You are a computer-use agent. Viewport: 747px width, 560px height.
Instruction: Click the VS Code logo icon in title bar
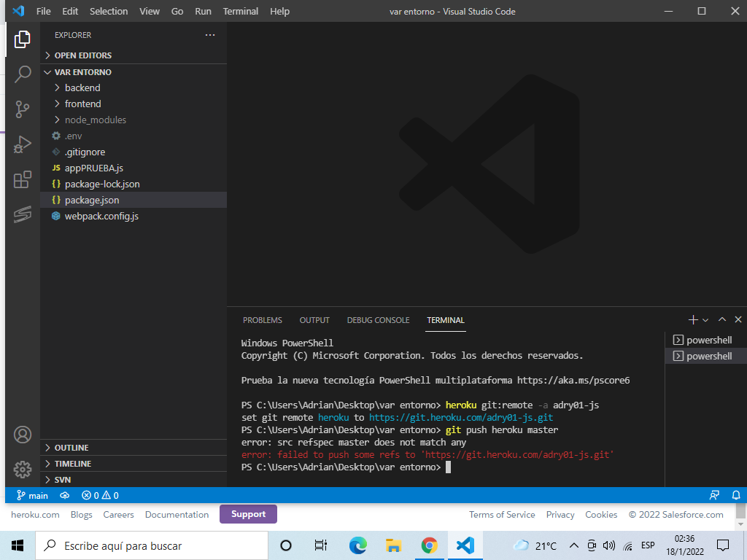pyautogui.click(x=18, y=11)
